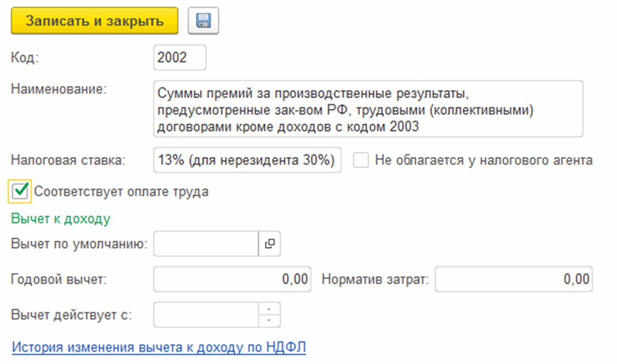Click the floppy disk Save icon
Screen dimensions: 617x364
[203, 21]
